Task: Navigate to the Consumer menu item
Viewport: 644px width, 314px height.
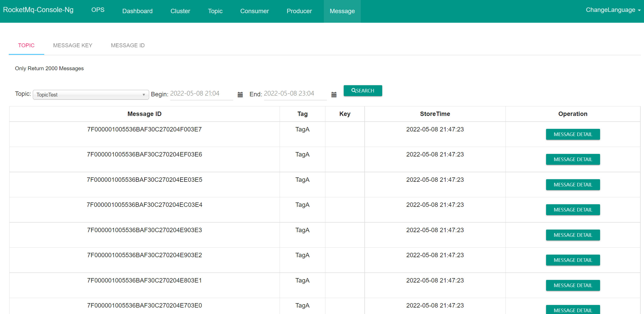Action: [254, 11]
